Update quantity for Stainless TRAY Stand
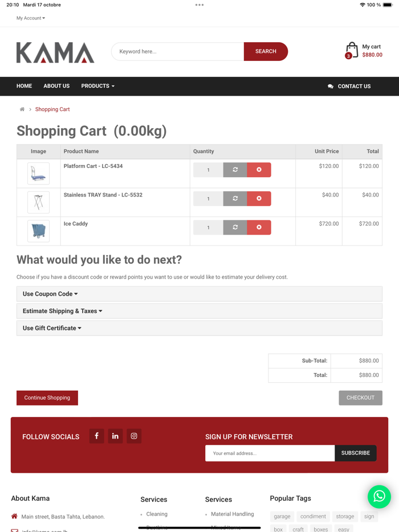Screen dimensions: 399x532 235,198
